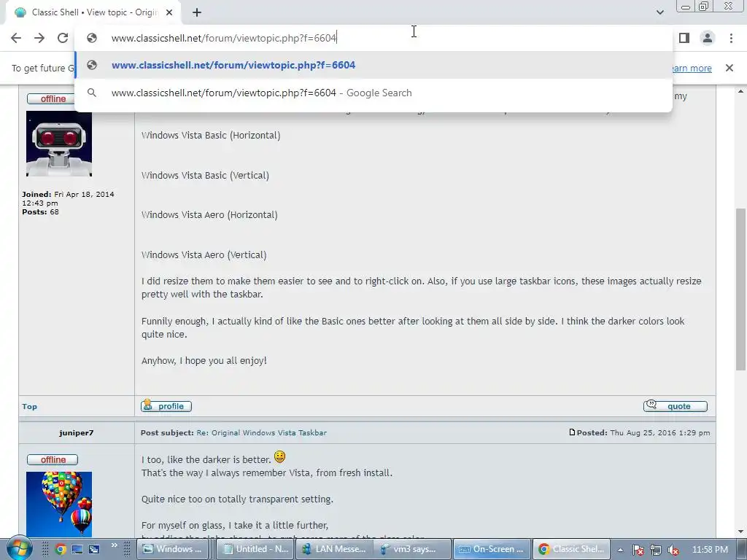Quote the first post
This screenshot has width=747, height=560.
click(675, 406)
